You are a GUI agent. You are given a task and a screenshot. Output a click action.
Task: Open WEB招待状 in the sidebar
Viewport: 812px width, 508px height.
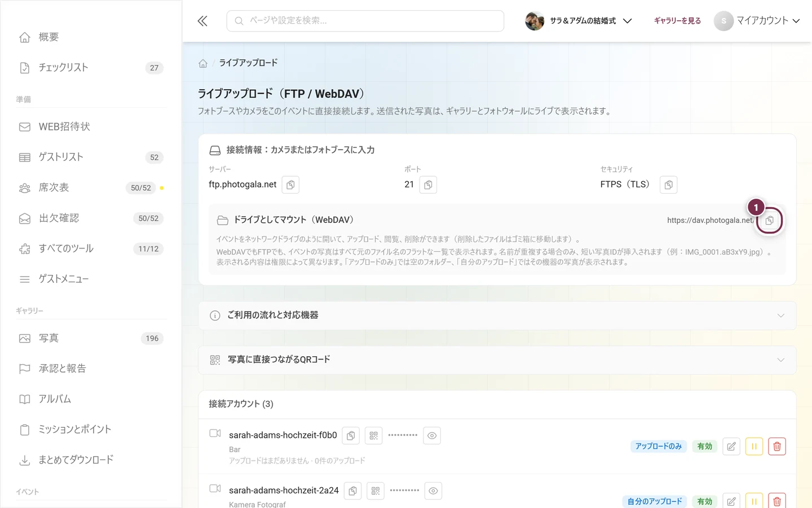91,127
